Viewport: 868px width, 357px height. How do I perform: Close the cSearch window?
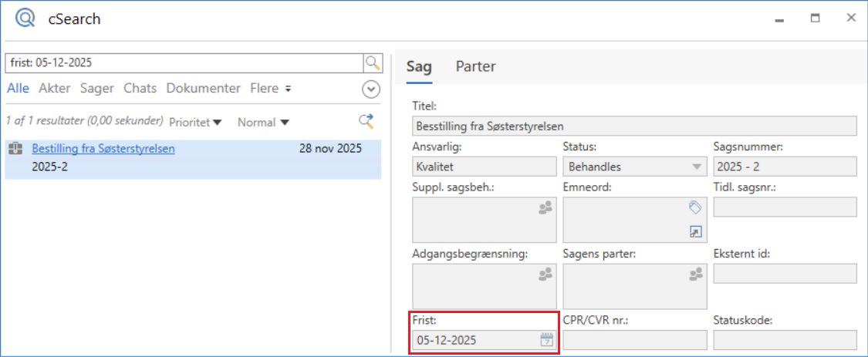click(851, 19)
